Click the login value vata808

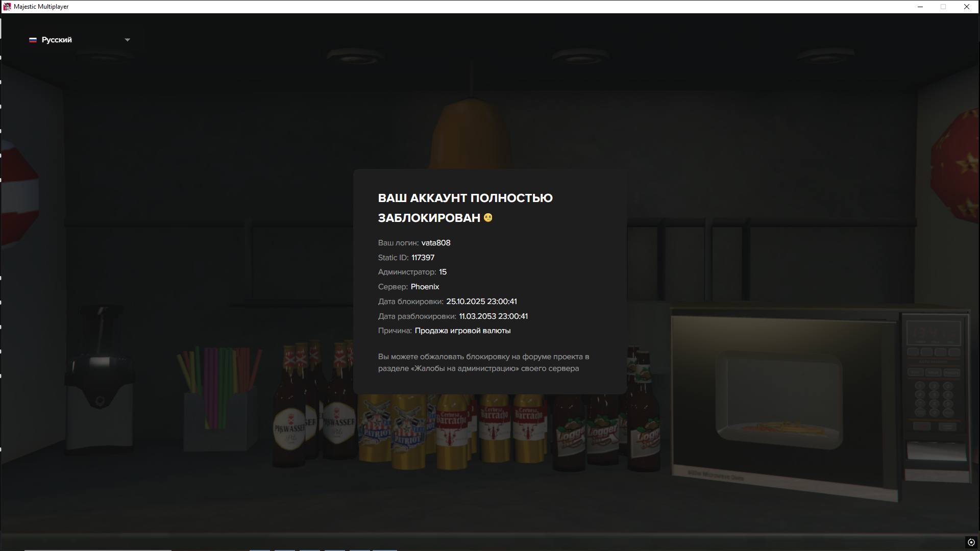pos(435,243)
